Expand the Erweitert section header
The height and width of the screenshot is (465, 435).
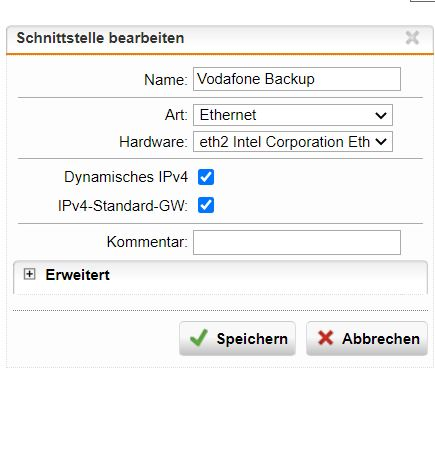coord(220,275)
